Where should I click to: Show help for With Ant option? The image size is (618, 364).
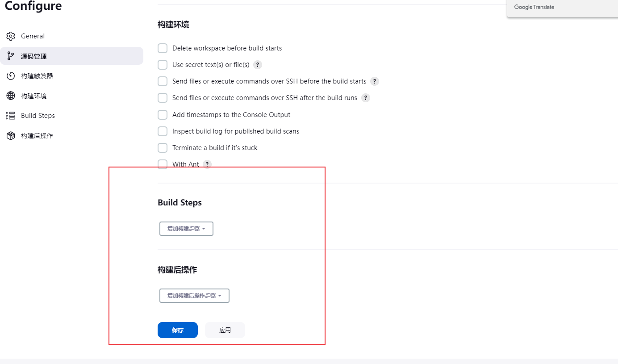tap(207, 164)
